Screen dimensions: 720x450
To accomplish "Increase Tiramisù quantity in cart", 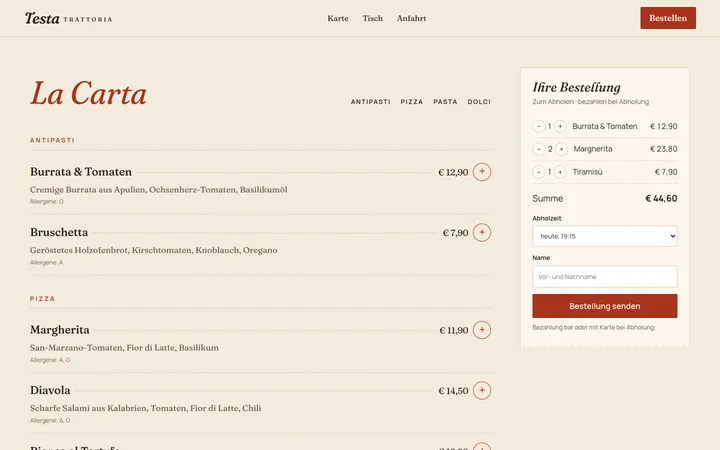I will click(x=560, y=172).
